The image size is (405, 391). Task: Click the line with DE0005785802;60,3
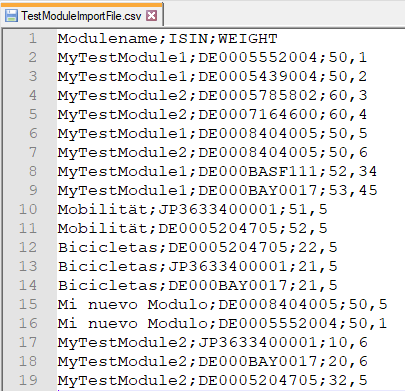[x=212, y=96]
